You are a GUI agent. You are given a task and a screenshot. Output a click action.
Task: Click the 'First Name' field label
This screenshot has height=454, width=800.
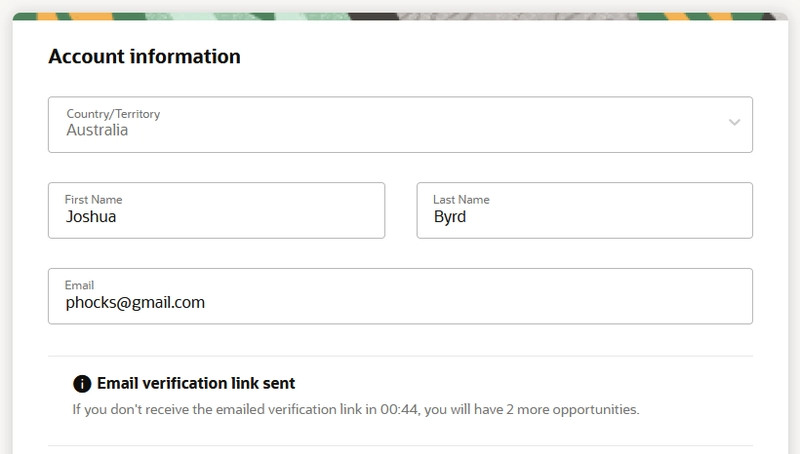[x=93, y=200]
